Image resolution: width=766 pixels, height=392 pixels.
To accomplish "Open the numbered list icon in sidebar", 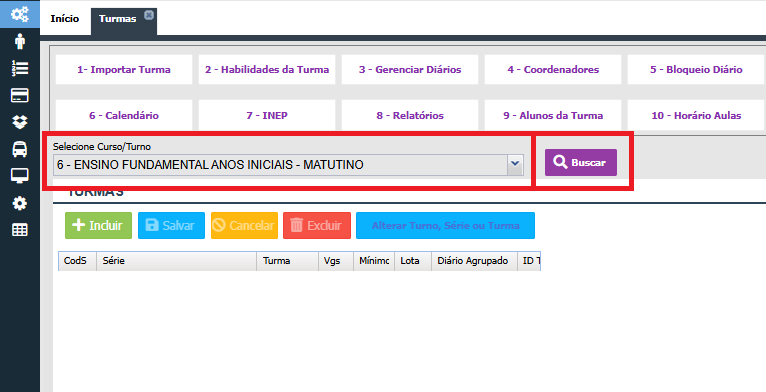I will [x=20, y=68].
